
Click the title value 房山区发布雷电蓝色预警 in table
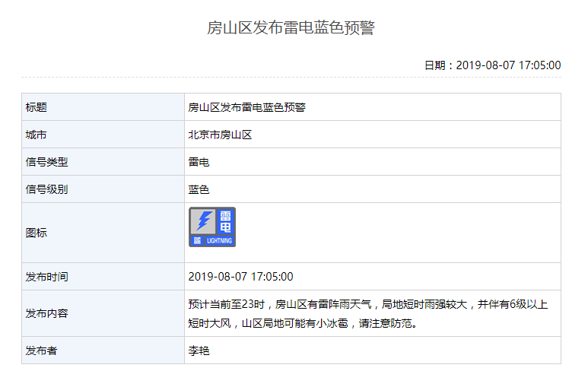click(246, 107)
